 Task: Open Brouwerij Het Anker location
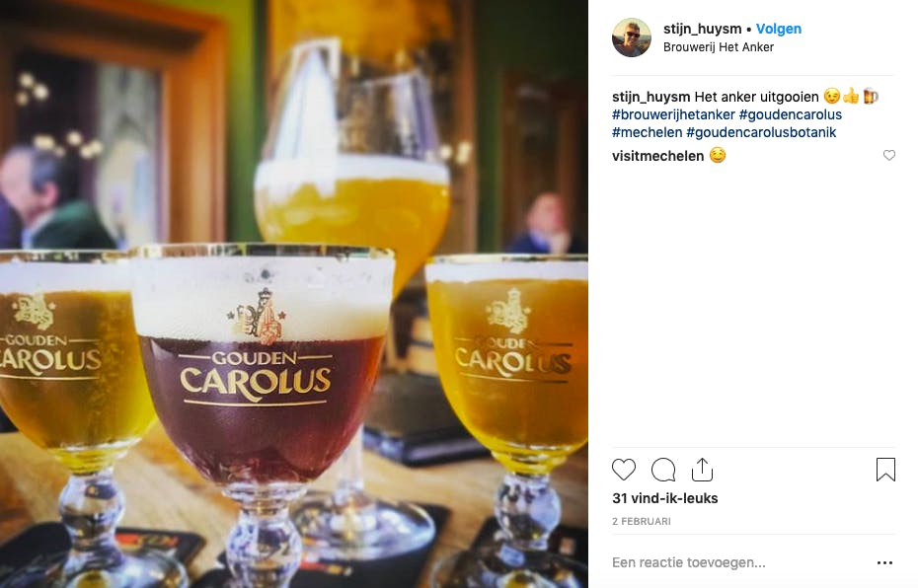(x=719, y=46)
